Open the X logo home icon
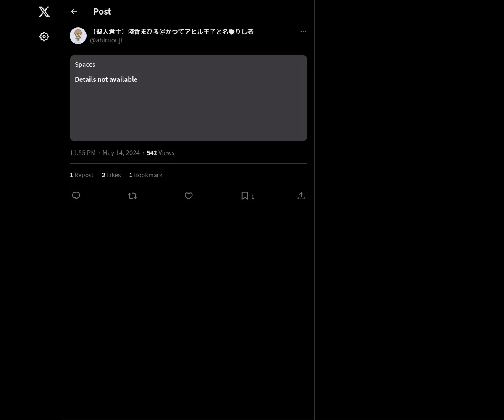 point(44,12)
